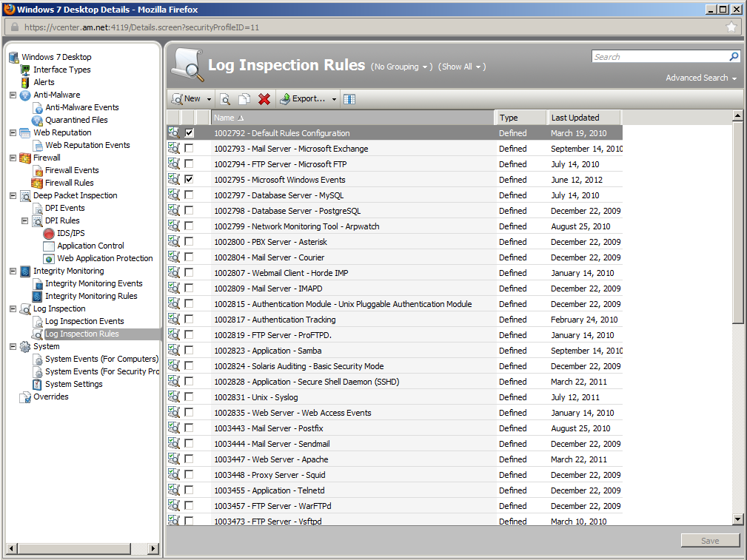Screen dimensions: 747x560
Task: Collapse the Anti-Malware tree node
Action: [13, 95]
